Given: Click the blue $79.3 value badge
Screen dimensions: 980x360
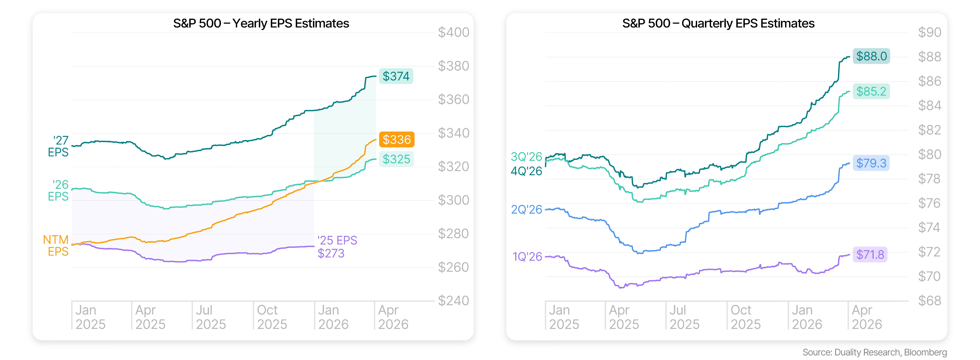Looking at the screenshot, I should click(871, 163).
